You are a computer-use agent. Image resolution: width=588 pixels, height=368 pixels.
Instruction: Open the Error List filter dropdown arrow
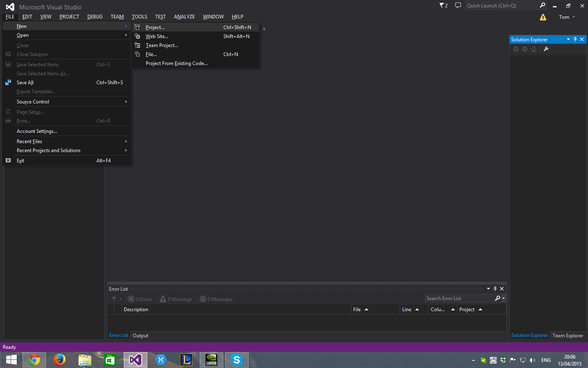click(x=121, y=299)
